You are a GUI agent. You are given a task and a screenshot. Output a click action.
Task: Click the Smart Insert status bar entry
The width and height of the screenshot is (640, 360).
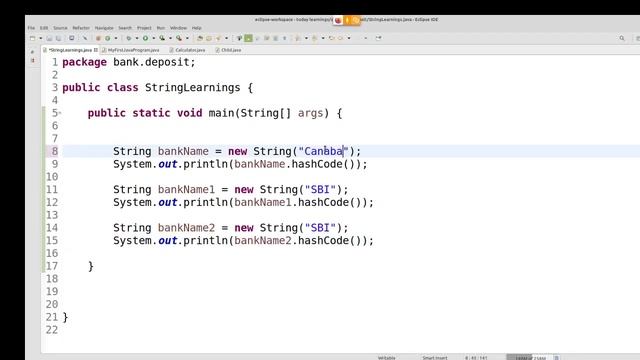point(435,358)
